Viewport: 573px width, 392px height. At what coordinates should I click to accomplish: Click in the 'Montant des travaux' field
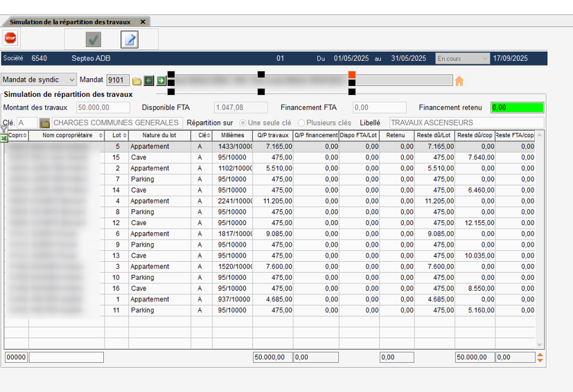(103, 107)
